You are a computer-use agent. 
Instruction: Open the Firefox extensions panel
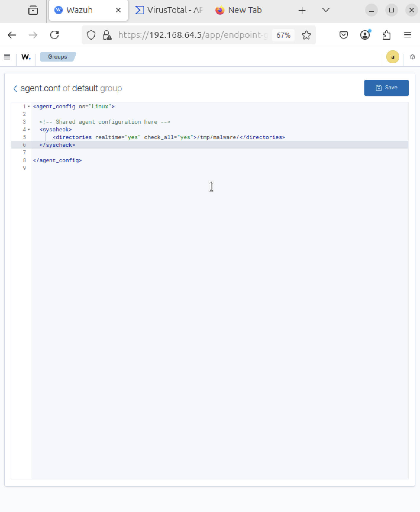[386, 35]
